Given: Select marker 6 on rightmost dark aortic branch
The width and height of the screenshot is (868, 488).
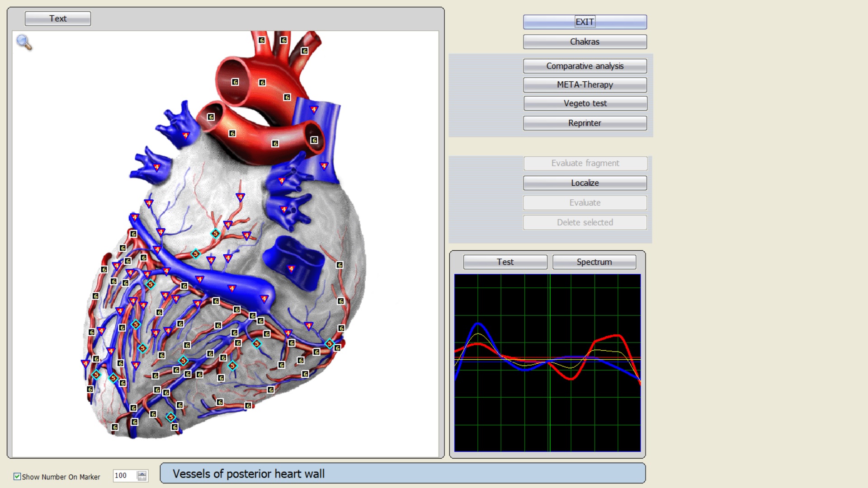Looking at the screenshot, I should [305, 51].
